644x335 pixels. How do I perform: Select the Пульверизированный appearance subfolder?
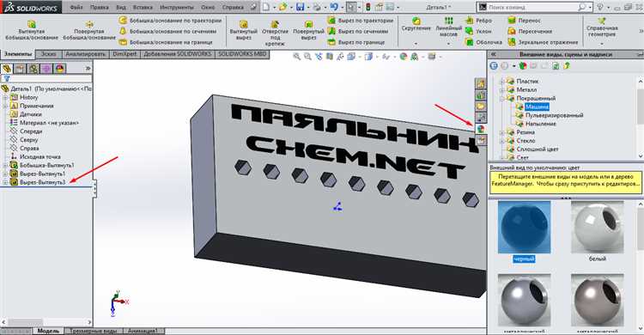click(554, 115)
